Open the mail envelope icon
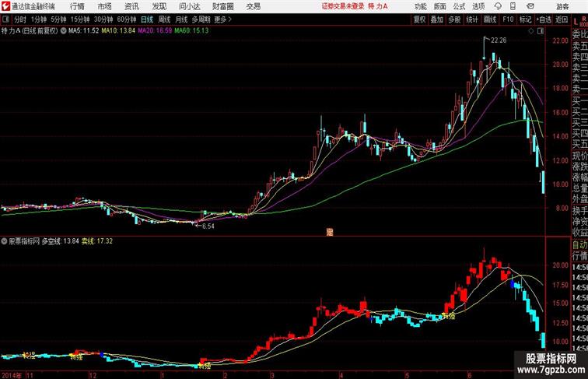Image resolution: width=588 pixels, height=379 pixels. (530, 6)
